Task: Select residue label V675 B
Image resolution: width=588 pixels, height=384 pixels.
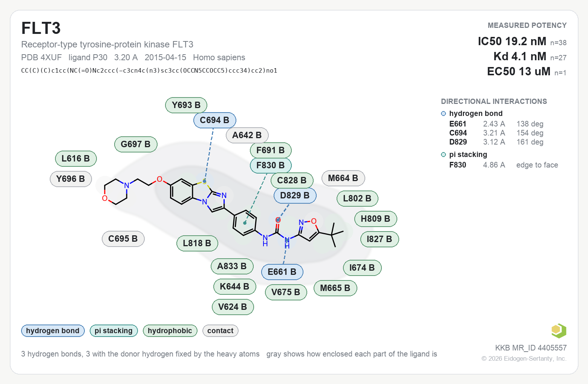Action: coord(286,292)
